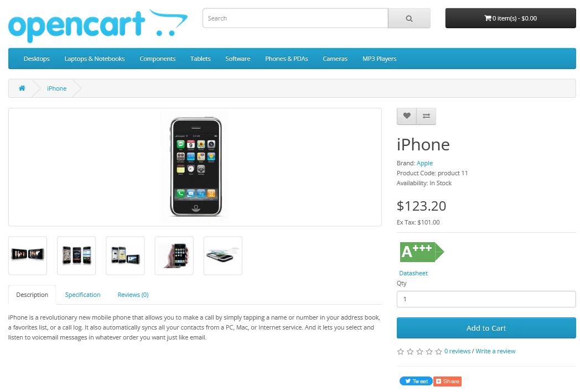Add iPhone to wish list heart icon
The image size is (580, 392).
(407, 116)
